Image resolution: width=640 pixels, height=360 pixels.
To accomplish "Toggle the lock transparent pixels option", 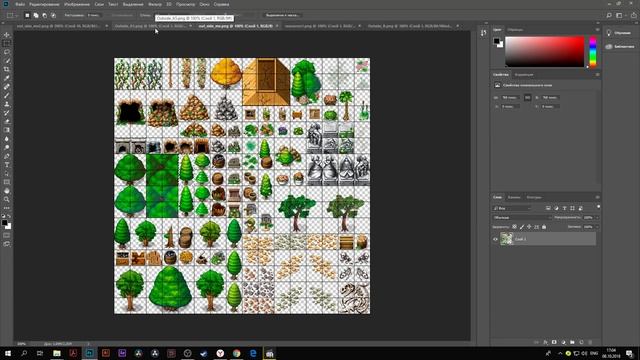I will tap(514, 227).
